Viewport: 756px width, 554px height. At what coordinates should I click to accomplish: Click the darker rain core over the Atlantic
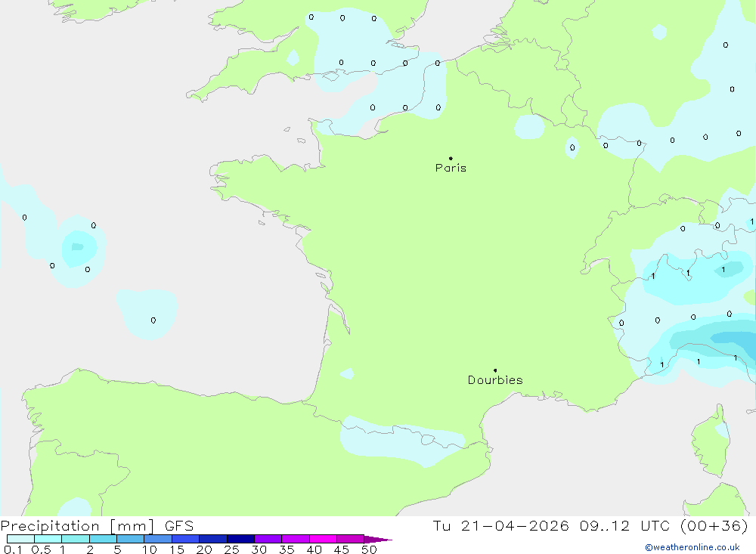coord(77,248)
